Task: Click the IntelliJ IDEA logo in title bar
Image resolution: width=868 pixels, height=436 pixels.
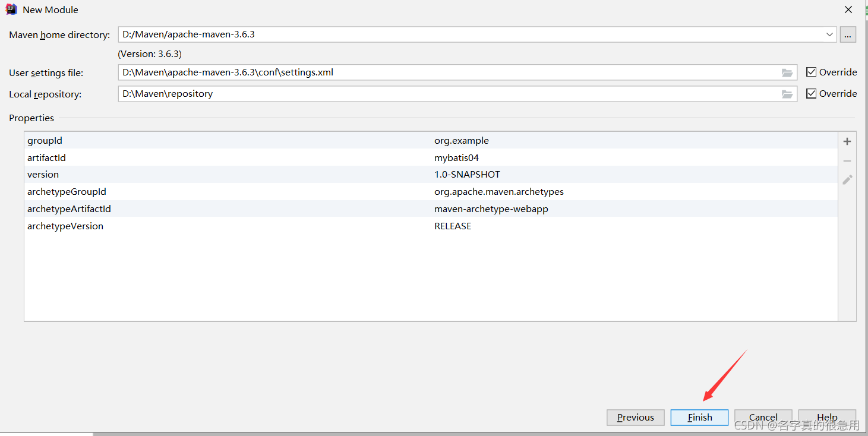Action: click(x=11, y=10)
